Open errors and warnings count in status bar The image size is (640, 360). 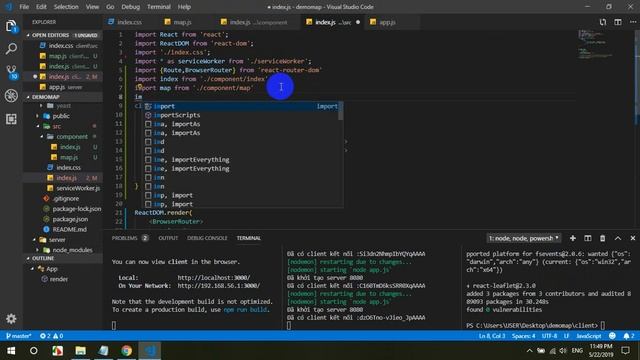click(51, 336)
